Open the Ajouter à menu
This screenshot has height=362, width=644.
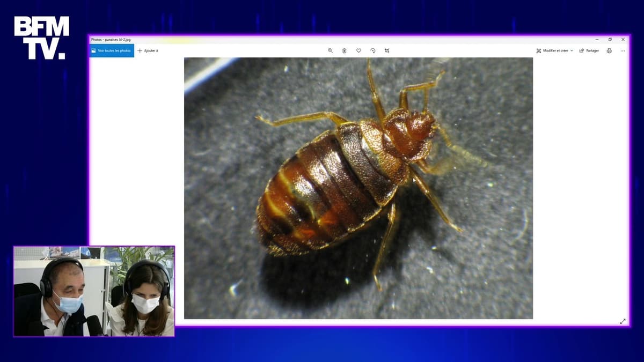[148, 50]
